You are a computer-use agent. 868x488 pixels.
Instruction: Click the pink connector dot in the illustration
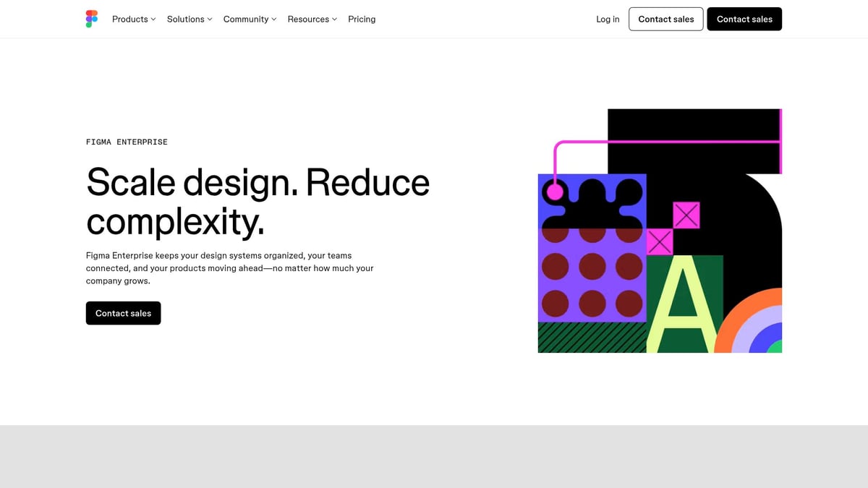click(556, 190)
